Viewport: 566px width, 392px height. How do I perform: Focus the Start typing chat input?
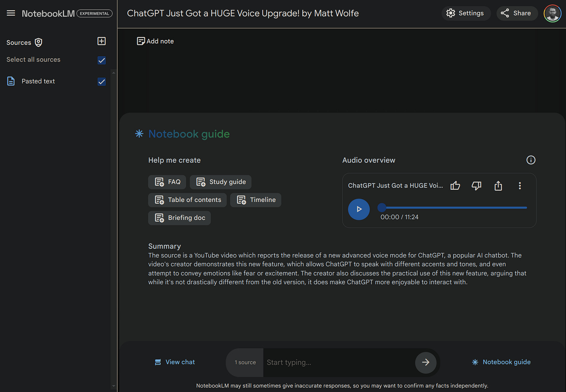(338, 362)
